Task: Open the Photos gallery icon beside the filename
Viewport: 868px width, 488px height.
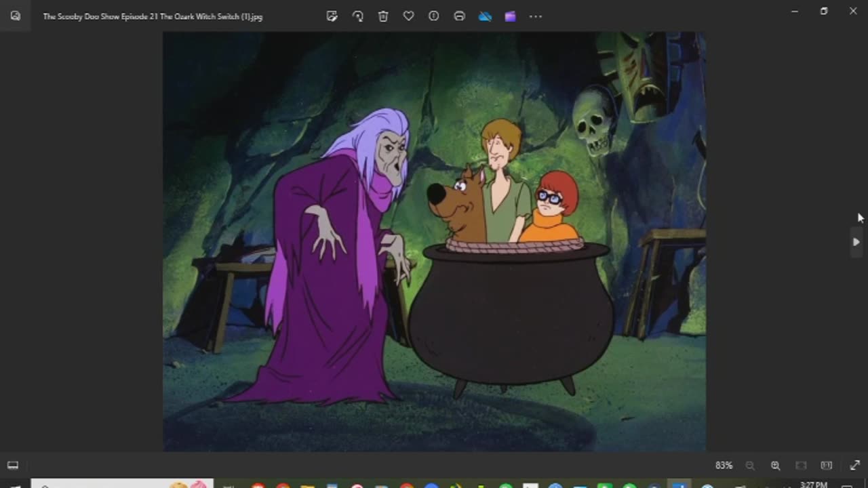Action: (15, 16)
